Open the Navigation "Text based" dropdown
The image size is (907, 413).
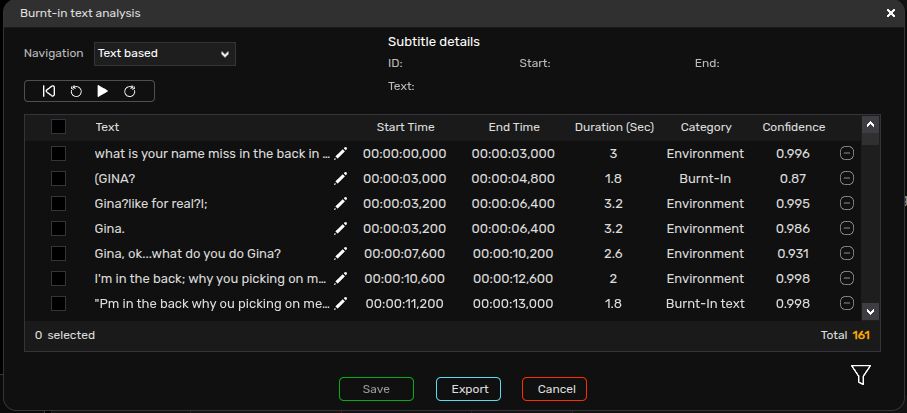165,54
